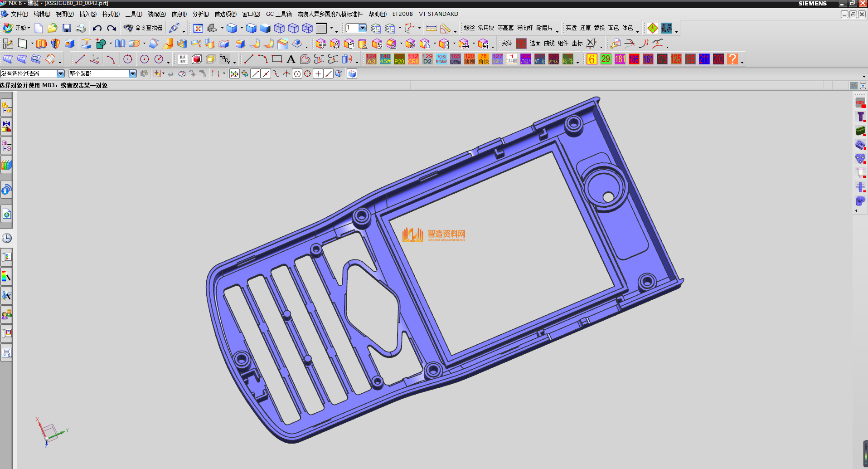Select the text 'A' annotation tool
868x469 pixels.
[x=291, y=59]
